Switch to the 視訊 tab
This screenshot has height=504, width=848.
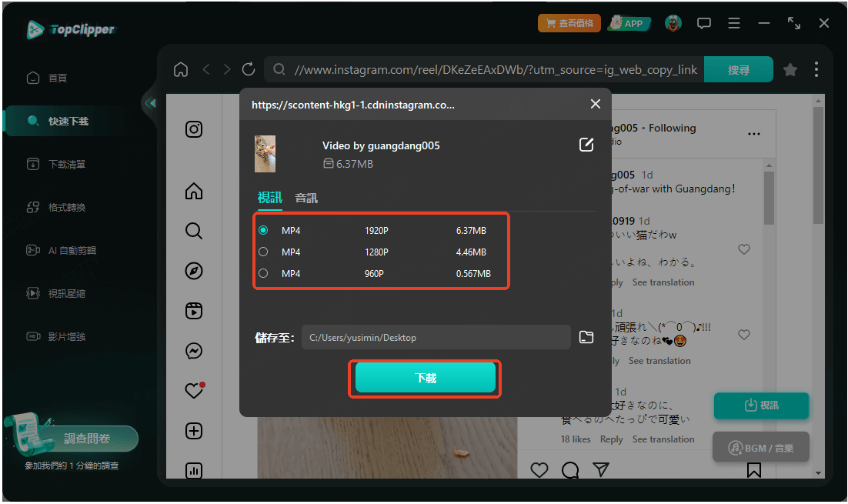pyautogui.click(x=269, y=198)
